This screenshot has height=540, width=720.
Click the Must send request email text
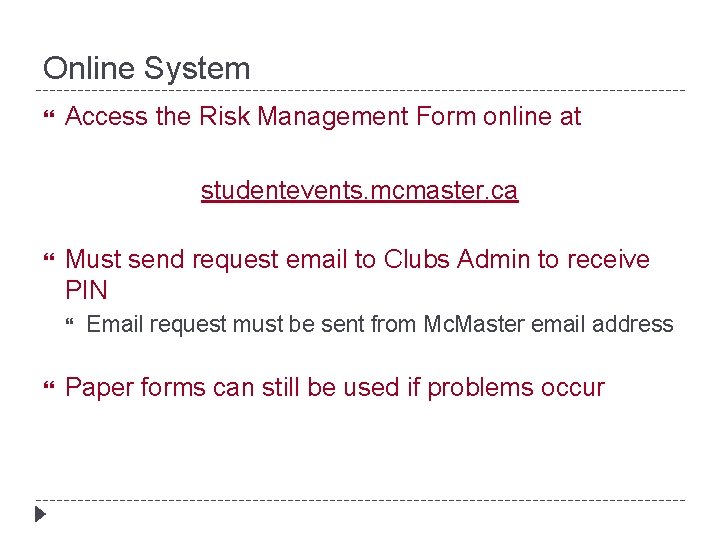[357, 259]
